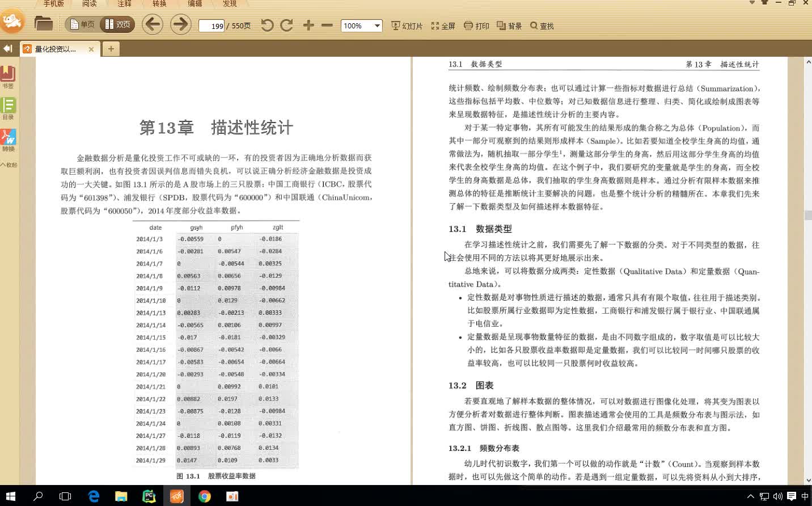Go to next page with right arrow
The height and width of the screenshot is (506, 812).
181,24
